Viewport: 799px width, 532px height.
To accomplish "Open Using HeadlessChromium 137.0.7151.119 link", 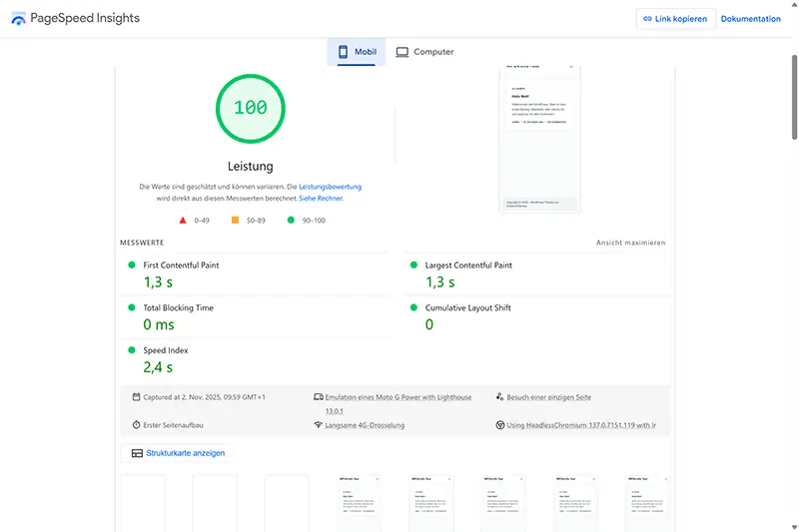I will tap(581, 425).
